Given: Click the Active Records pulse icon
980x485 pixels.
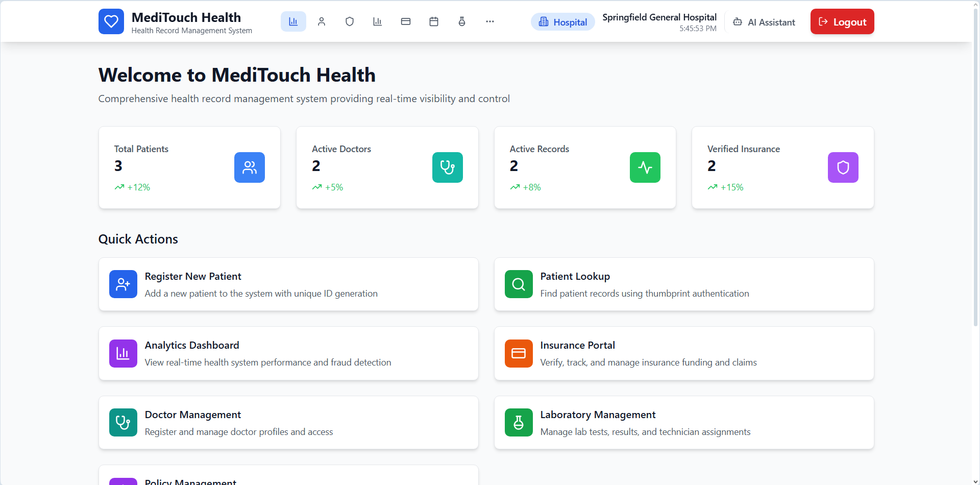Looking at the screenshot, I should coord(645,167).
